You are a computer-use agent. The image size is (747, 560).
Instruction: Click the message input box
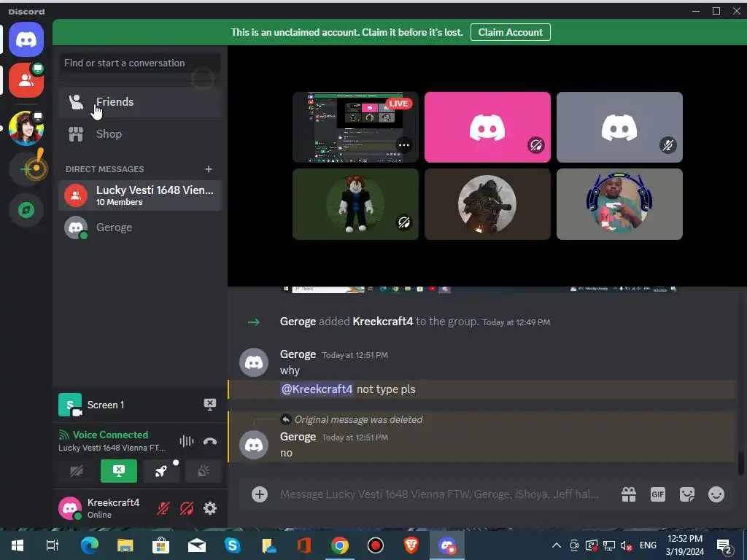click(x=439, y=494)
